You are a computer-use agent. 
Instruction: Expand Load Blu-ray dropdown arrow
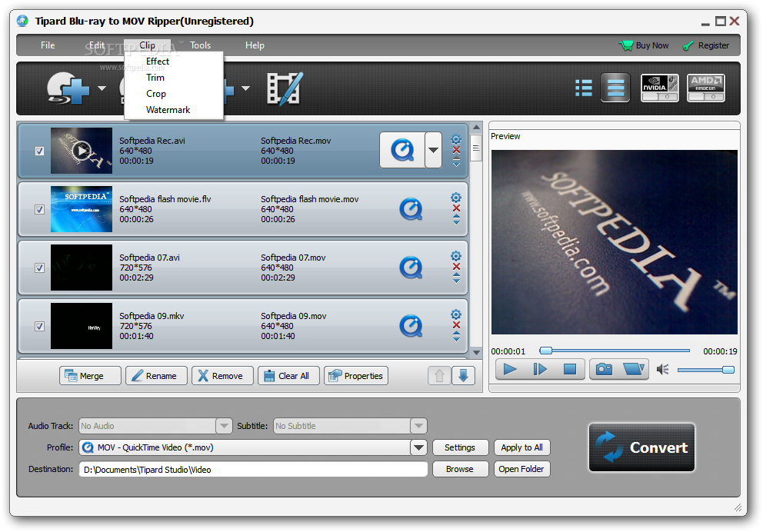click(x=102, y=88)
